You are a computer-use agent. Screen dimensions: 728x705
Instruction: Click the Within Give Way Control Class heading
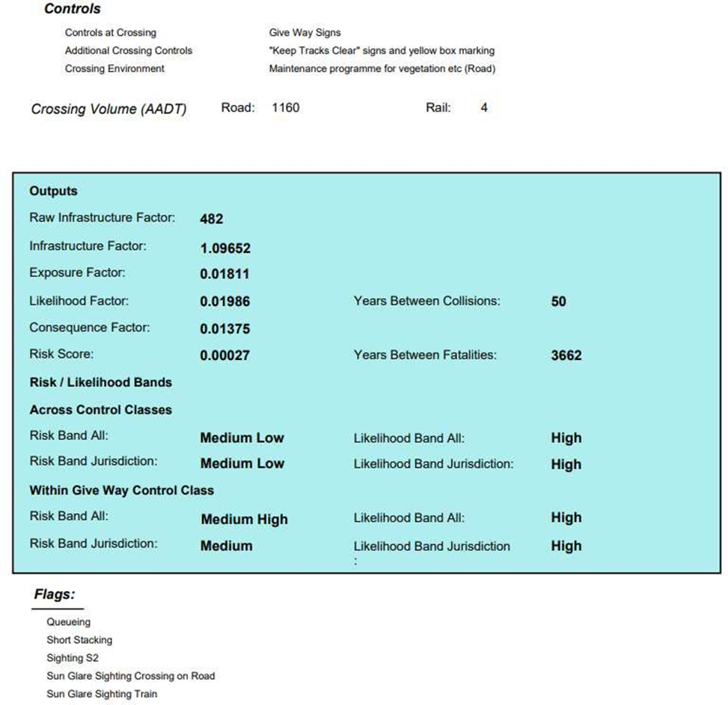[121, 491]
